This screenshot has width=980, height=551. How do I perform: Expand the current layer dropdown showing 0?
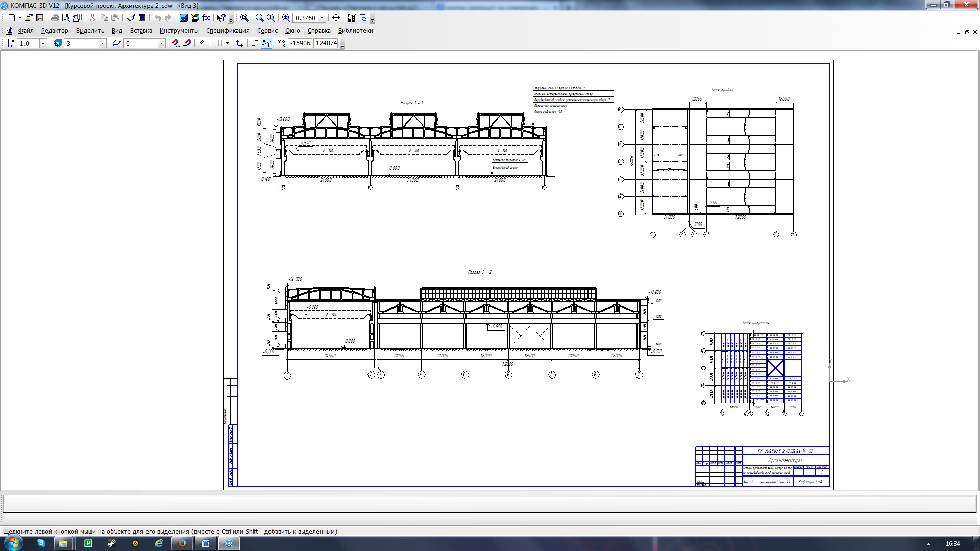coord(161,44)
